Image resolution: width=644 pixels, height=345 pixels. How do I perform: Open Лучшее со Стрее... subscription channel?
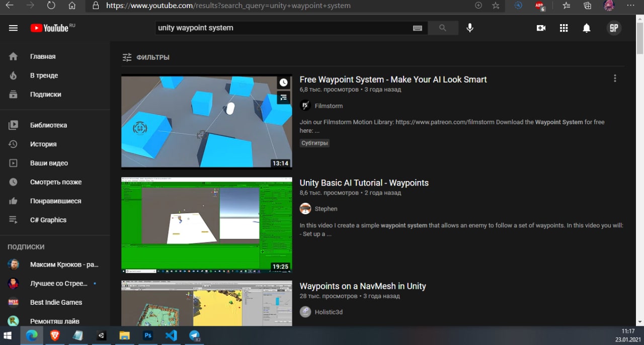(55, 283)
